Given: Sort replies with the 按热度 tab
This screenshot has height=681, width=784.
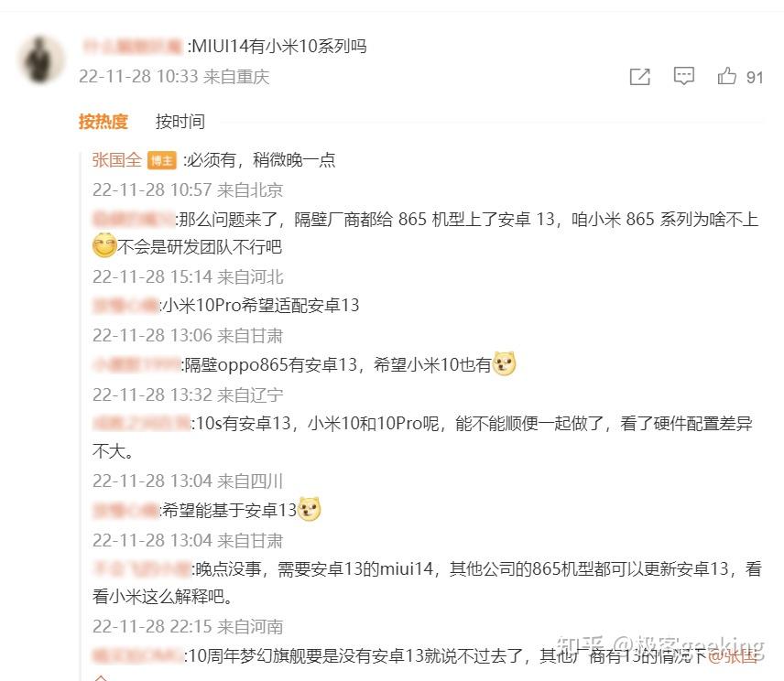Looking at the screenshot, I should [103, 122].
